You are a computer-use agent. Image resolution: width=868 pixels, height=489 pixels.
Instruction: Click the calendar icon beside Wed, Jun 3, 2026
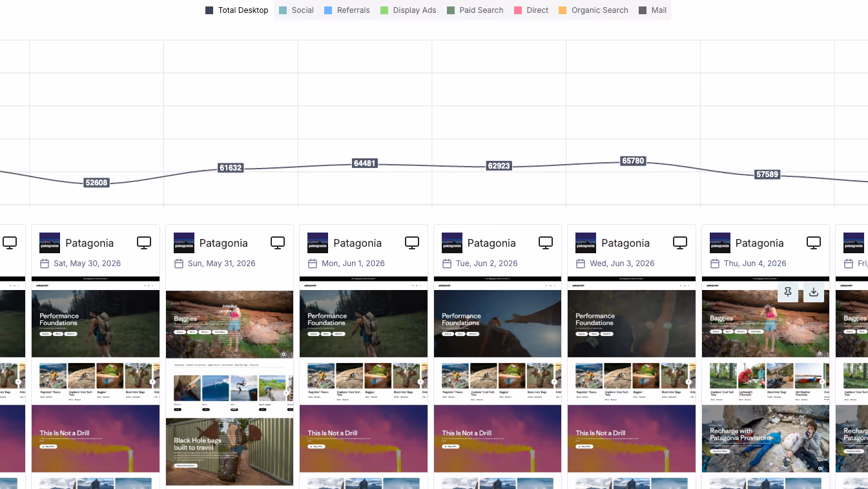pos(581,264)
